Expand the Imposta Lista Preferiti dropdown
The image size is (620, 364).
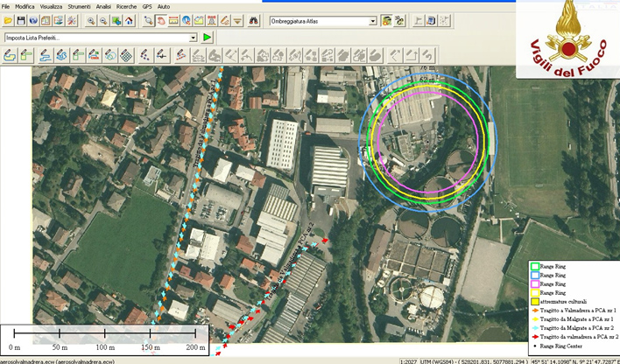[194, 38]
